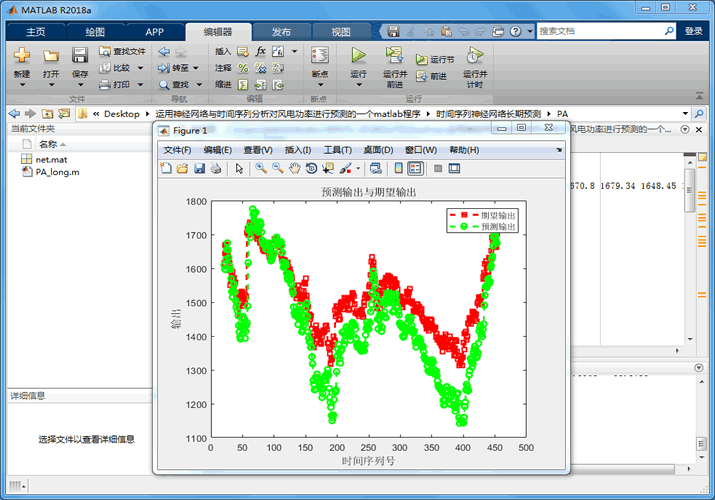The width and height of the screenshot is (715, 500).
Task: Click the help question mark icon
Action: tap(515, 31)
